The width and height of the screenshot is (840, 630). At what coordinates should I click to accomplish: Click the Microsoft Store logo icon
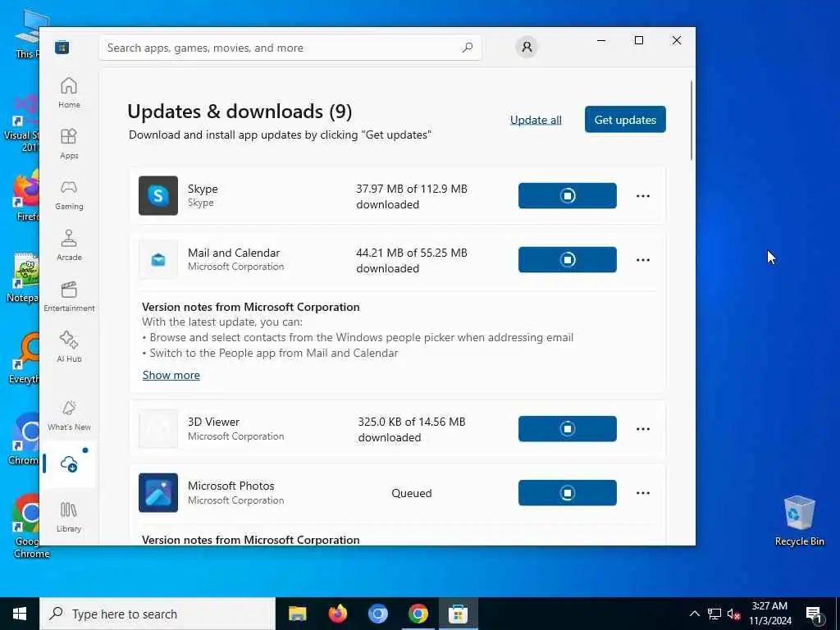click(62, 47)
